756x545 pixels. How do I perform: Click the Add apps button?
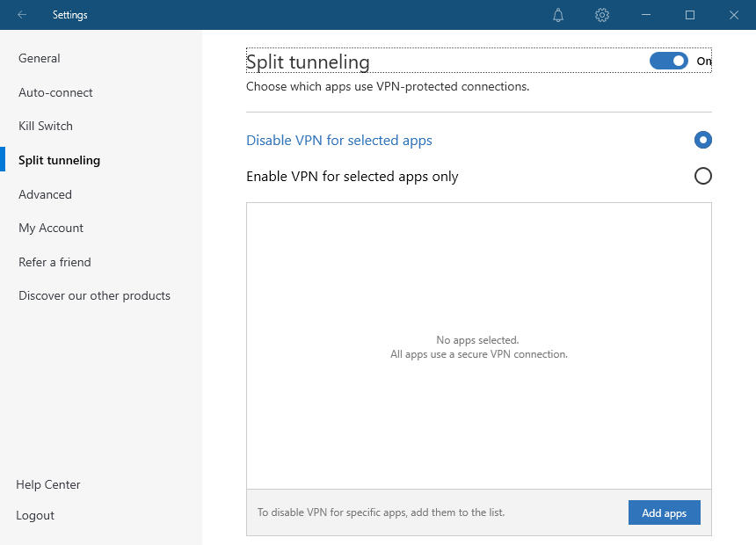point(664,512)
